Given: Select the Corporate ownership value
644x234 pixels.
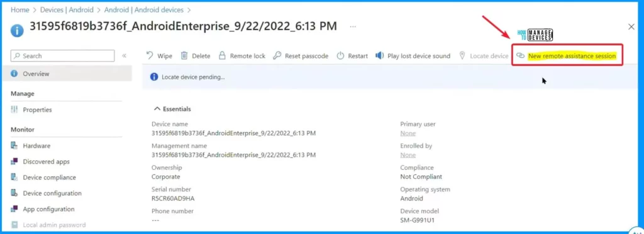Looking at the screenshot, I should [165, 177].
